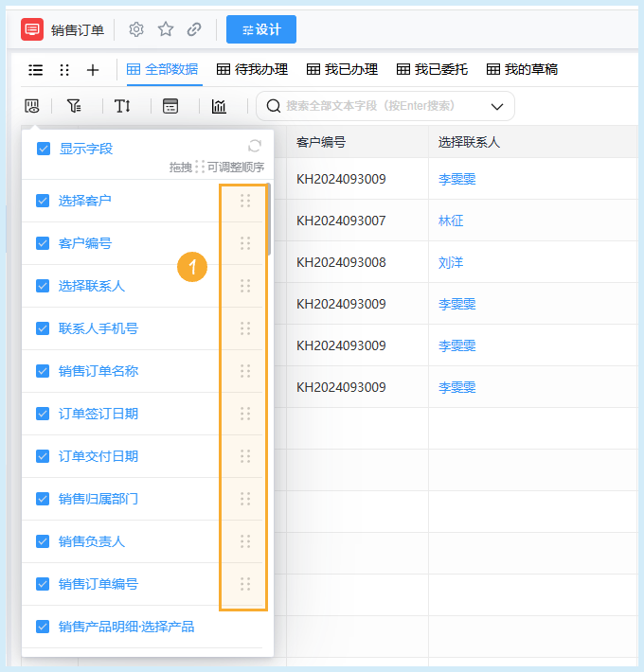Uncheck the 销售订单名称 field checkbox
644x672 pixels.
click(43, 371)
